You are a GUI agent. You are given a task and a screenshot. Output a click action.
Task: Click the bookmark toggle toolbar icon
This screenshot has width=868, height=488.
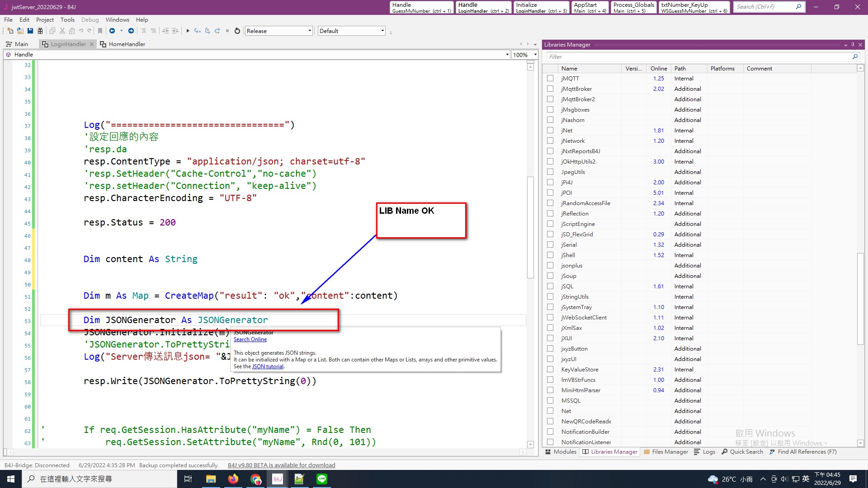coord(100,31)
